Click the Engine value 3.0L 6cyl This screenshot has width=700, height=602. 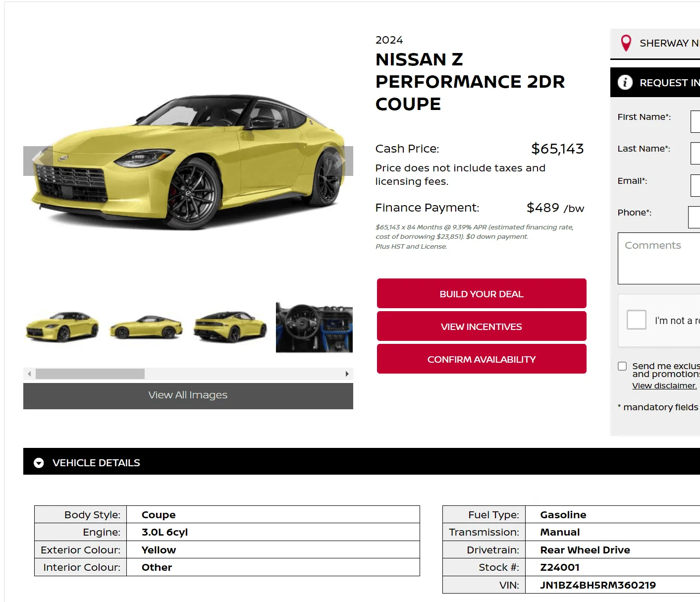[164, 532]
